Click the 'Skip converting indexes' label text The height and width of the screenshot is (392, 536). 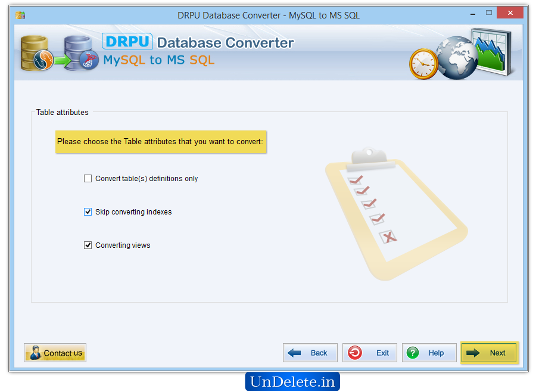point(133,212)
